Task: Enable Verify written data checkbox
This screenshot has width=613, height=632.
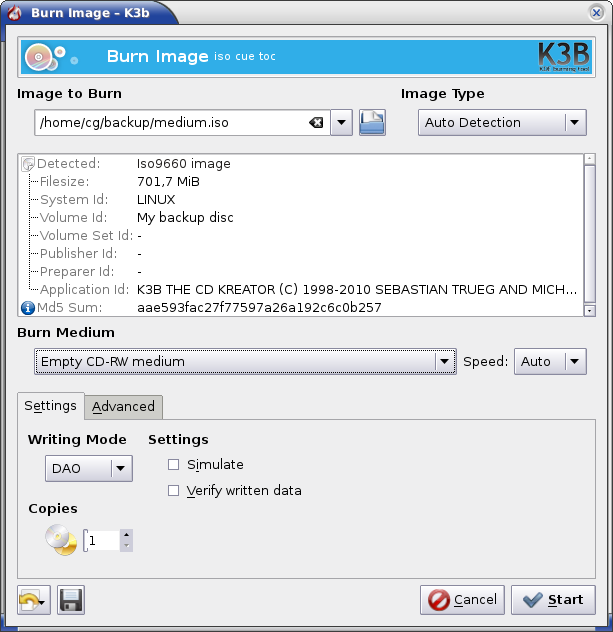Action: [x=174, y=491]
